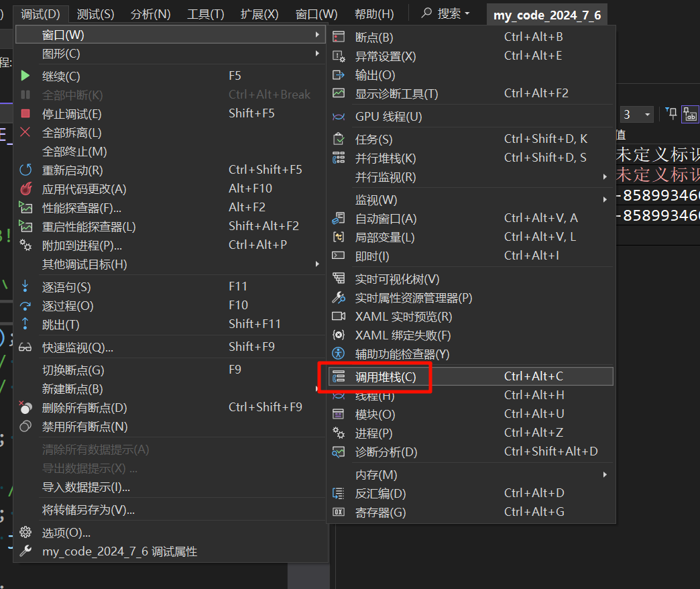700x589 pixels.
Task: Click the Disassembly (反汇编) icon
Action: tap(339, 494)
